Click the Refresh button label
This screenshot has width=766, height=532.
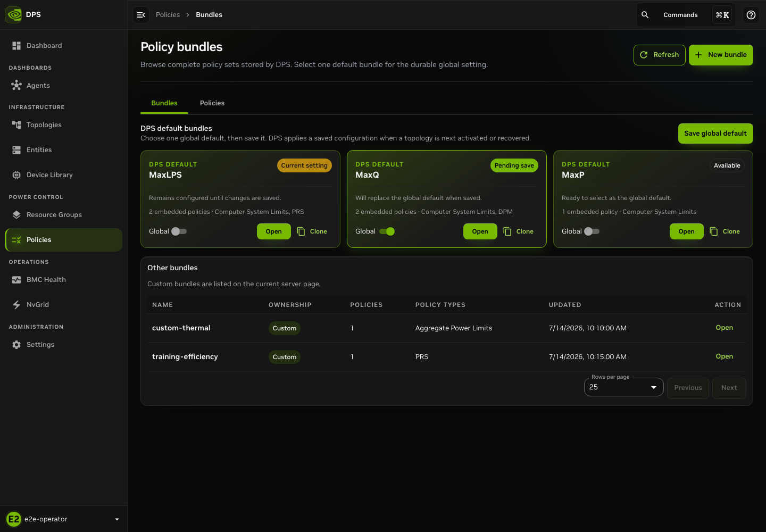pos(666,55)
